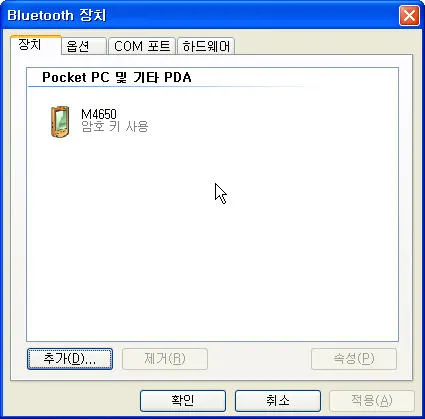This screenshot has width=425, height=419.
Task: Click the 제거(R) remove button
Action: [x=165, y=359]
